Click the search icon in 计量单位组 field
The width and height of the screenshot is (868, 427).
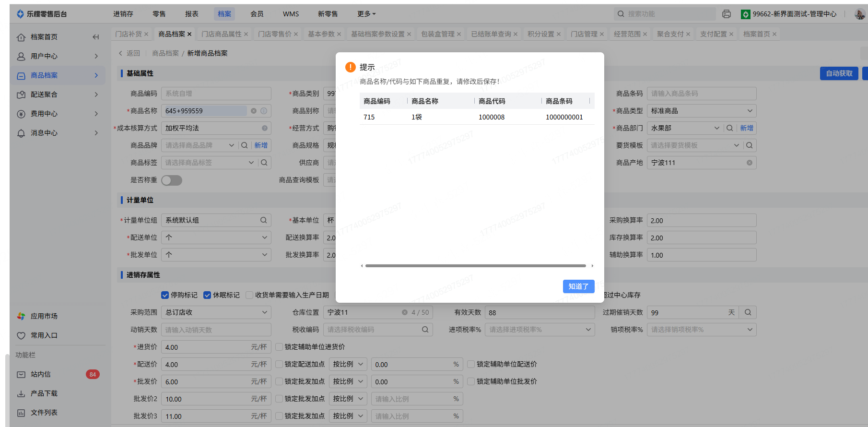263,220
